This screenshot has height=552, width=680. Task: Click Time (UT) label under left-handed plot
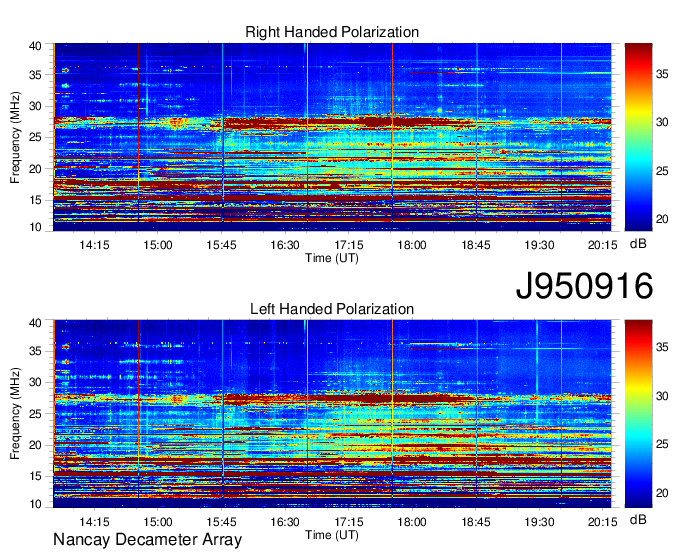tap(332, 535)
